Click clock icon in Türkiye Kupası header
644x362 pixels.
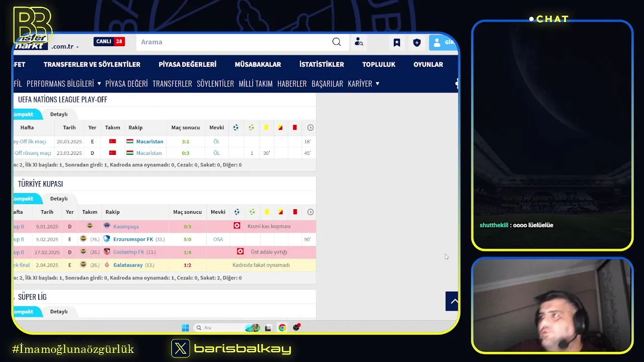point(310,212)
